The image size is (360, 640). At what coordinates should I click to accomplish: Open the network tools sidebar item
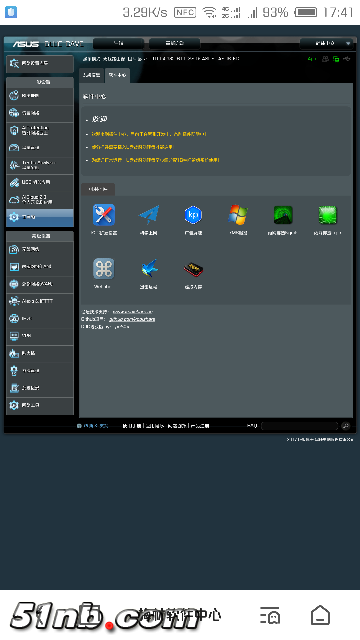40,405
